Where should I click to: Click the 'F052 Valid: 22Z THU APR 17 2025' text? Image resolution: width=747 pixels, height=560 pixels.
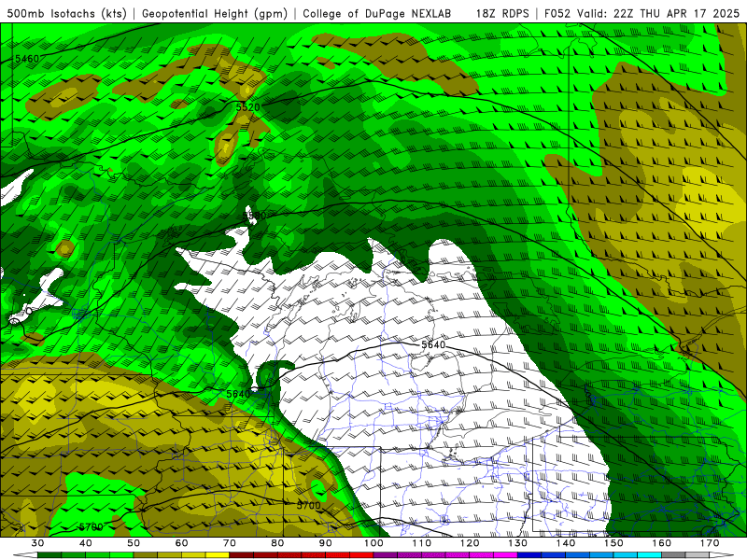pyautogui.click(x=641, y=14)
